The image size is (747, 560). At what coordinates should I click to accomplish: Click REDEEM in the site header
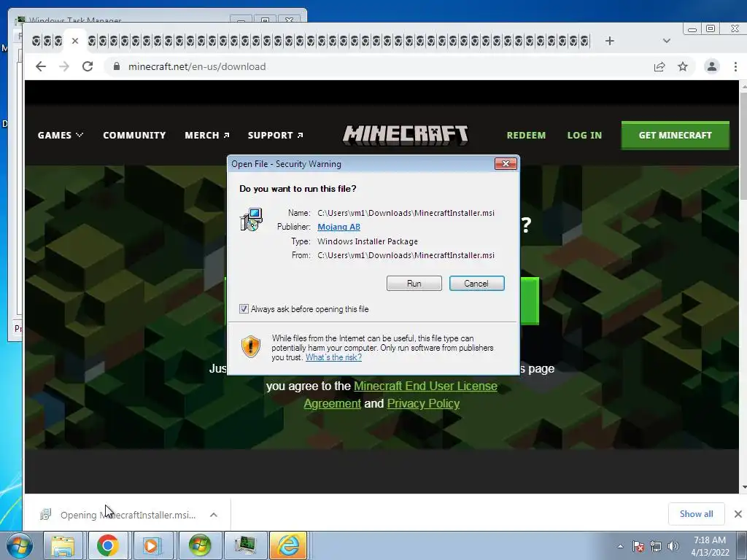pos(526,135)
